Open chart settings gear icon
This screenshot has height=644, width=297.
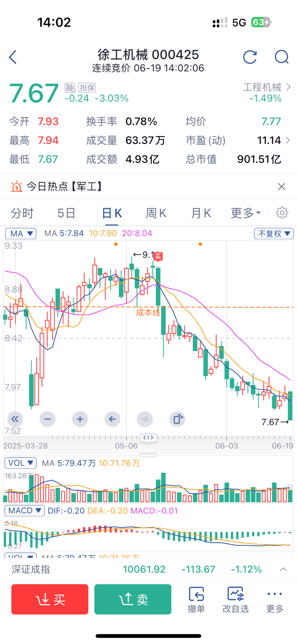point(282,213)
